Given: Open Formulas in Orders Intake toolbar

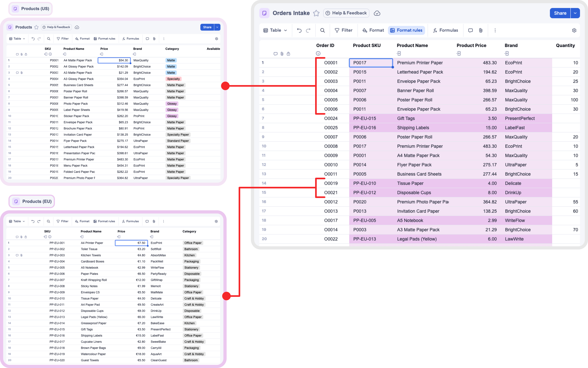Looking at the screenshot, I should point(445,30).
